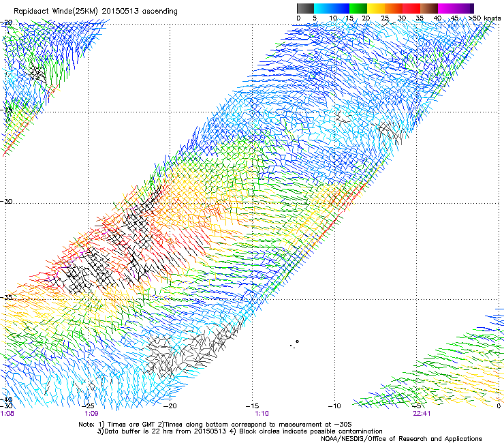Image resolution: width=504 pixels, height=443 pixels.
Task: Click the 'NOAA/NESDIS/Office of Research and Applications' credit
Action: click(x=401, y=439)
